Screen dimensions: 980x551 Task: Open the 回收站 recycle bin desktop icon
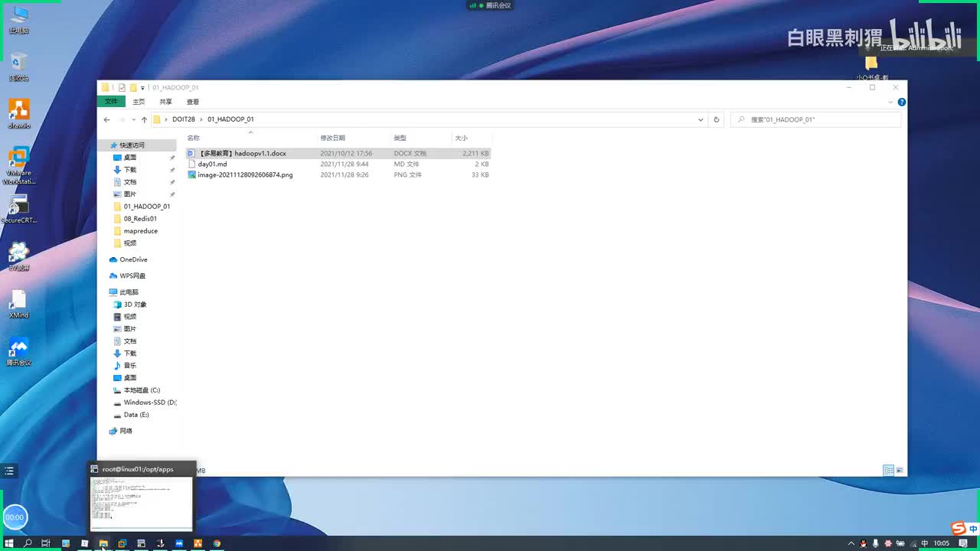click(18, 67)
